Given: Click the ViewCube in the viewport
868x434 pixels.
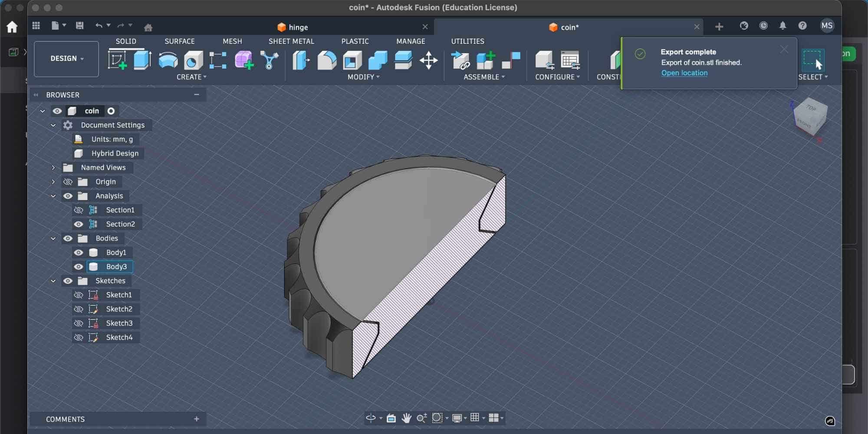Looking at the screenshot, I should pyautogui.click(x=810, y=116).
